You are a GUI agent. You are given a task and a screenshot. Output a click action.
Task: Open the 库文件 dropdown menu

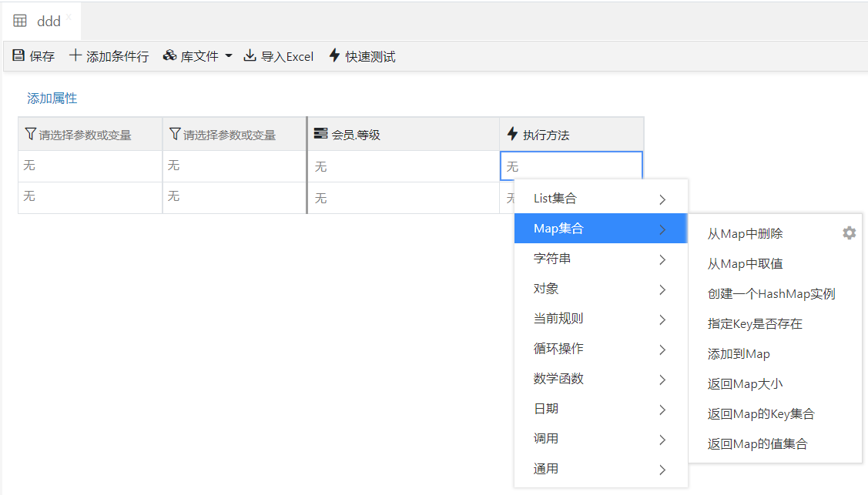coord(198,56)
